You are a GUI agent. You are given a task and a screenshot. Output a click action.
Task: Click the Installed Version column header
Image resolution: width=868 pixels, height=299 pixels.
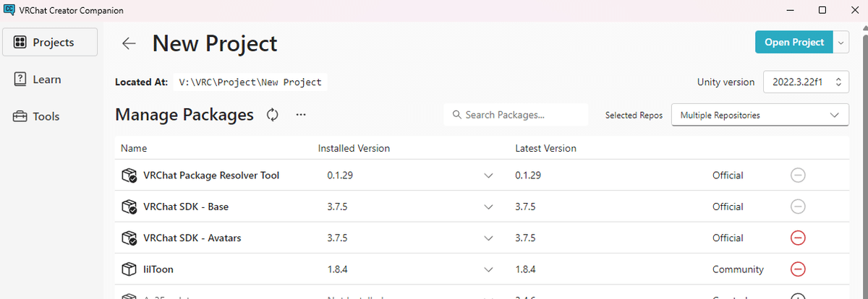[354, 148]
